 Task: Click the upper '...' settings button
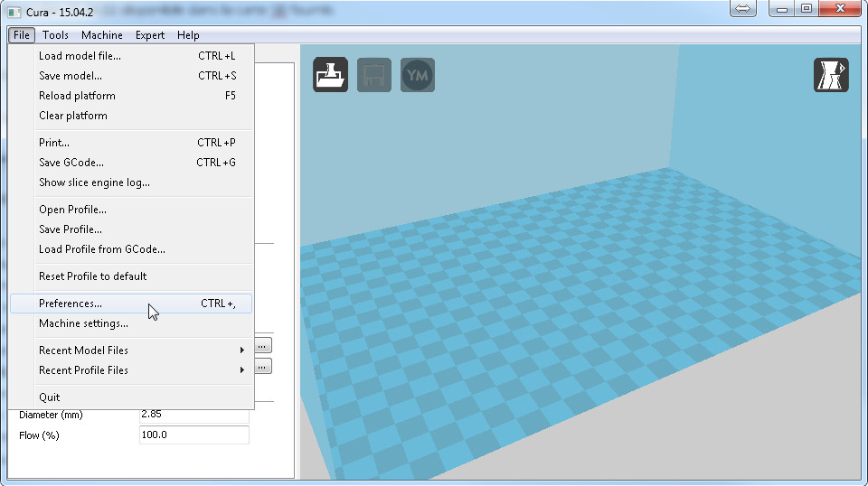tap(262, 346)
